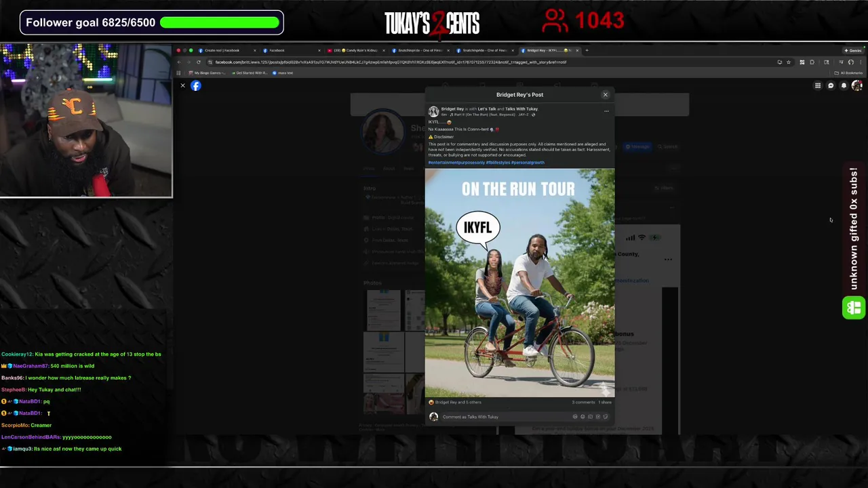
Task: Attach a photo to comment
Action: coord(590,417)
